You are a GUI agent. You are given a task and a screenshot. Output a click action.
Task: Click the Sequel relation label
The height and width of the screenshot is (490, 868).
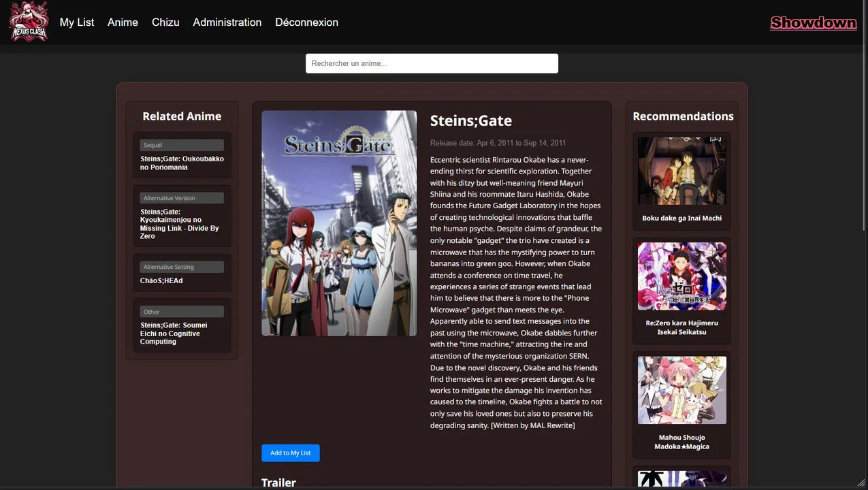click(x=182, y=145)
